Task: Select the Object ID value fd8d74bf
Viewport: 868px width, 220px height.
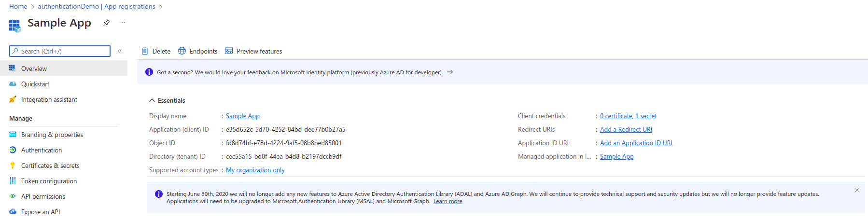Action: click(284, 143)
